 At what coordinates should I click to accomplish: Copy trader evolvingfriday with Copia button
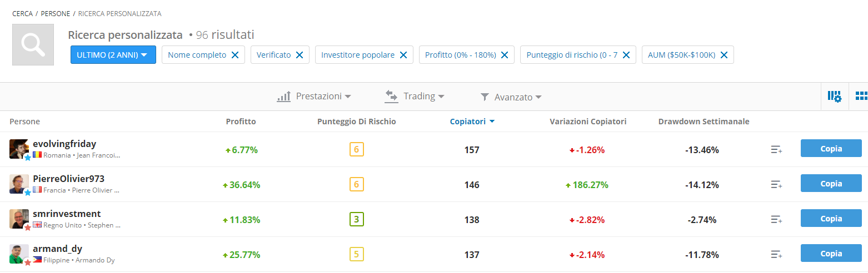tap(831, 149)
